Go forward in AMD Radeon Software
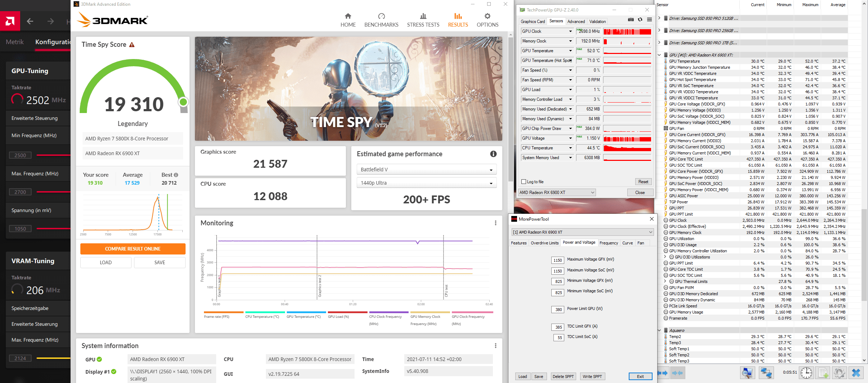Viewport: 868px width, 383px height. (x=50, y=21)
